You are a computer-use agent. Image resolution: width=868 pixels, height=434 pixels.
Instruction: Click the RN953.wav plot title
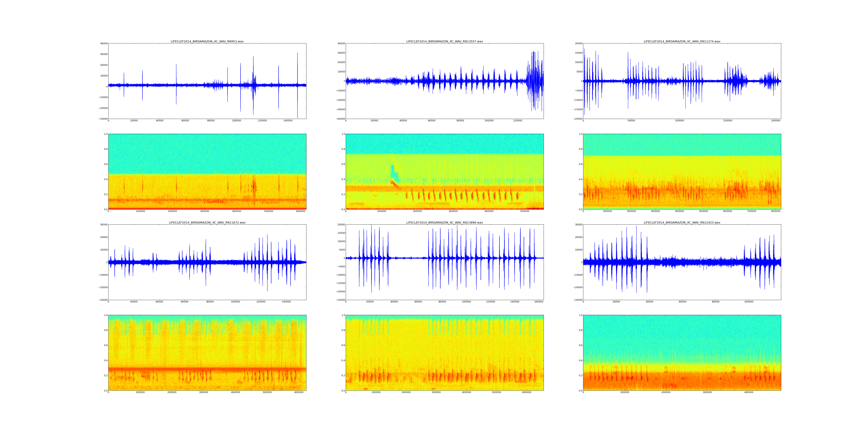(207, 41)
